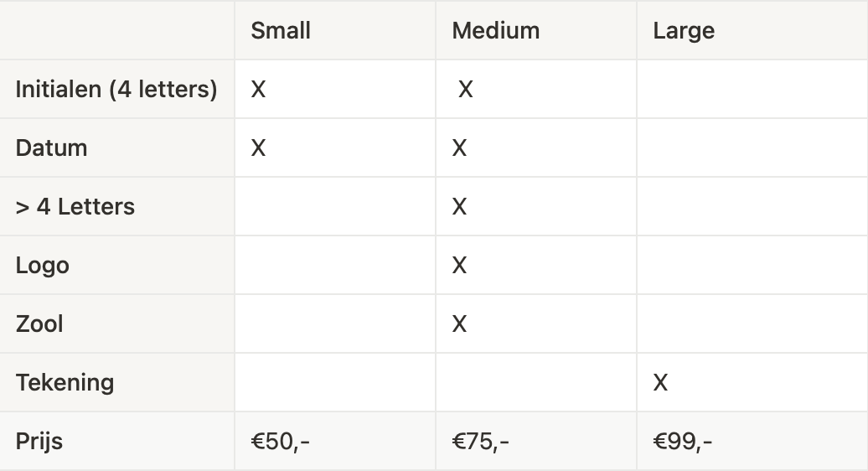Select the €99,- price cell
The width and height of the screenshot is (868, 471).
click(683, 442)
